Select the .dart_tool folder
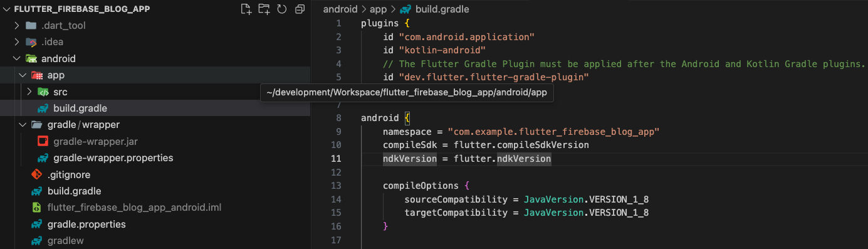 coord(155,26)
